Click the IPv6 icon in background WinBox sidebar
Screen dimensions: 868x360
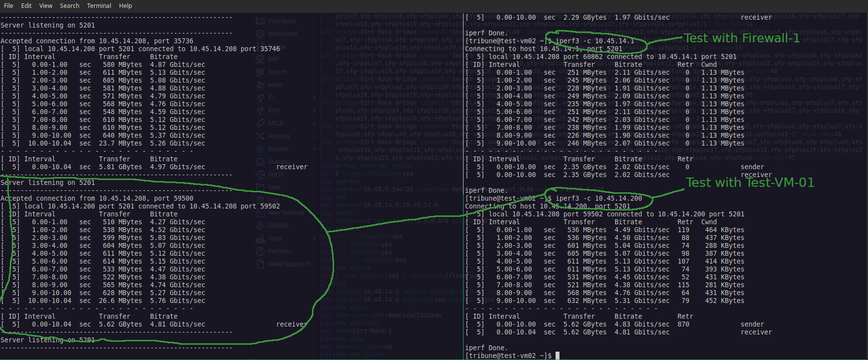click(x=260, y=110)
